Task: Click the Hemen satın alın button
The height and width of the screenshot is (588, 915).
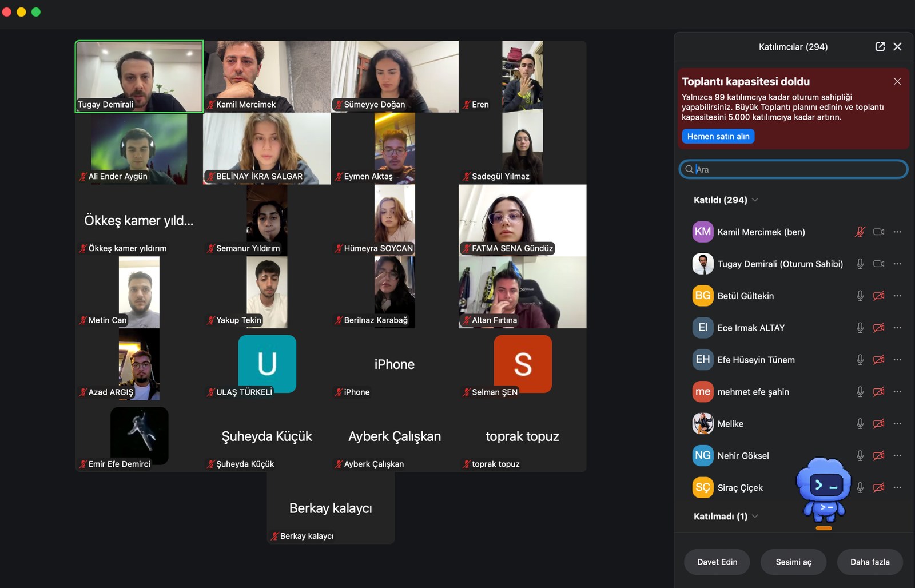Action: click(718, 136)
